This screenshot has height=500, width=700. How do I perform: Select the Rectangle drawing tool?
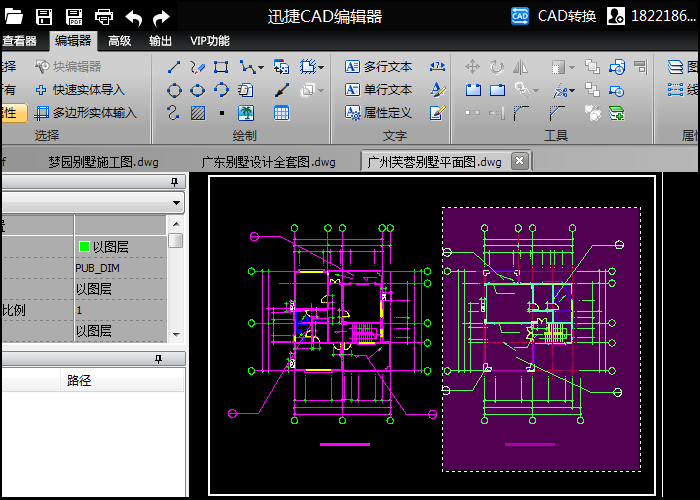pyautogui.click(x=221, y=67)
